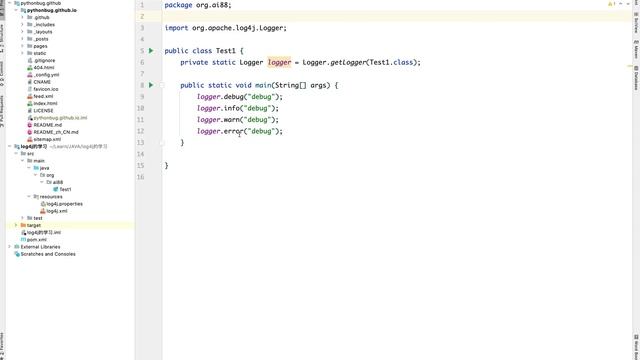The image size is (640, 360).
Task: Select the log4j的学习.iml file
Action: (43, 232)
